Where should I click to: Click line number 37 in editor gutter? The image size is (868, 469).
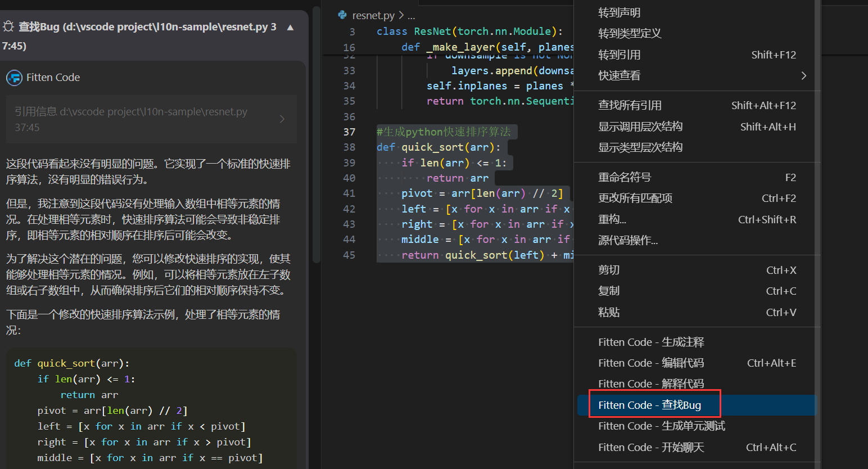(x=349, y=132)
